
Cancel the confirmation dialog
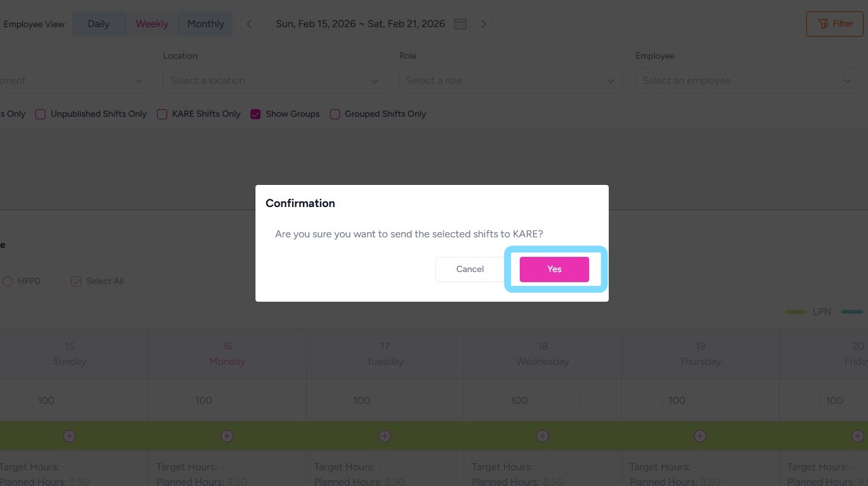point(470,269)
